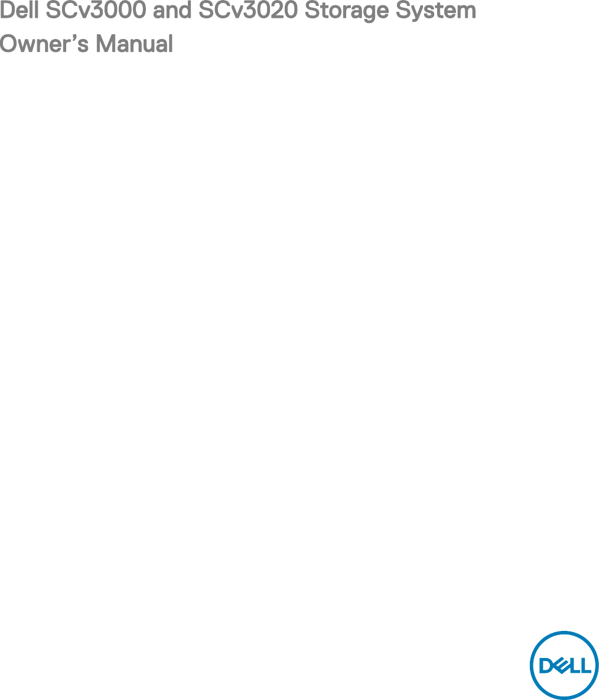Select the "SCv3020" model name in the title
599x700 pixels.
(x=248, y=10)
